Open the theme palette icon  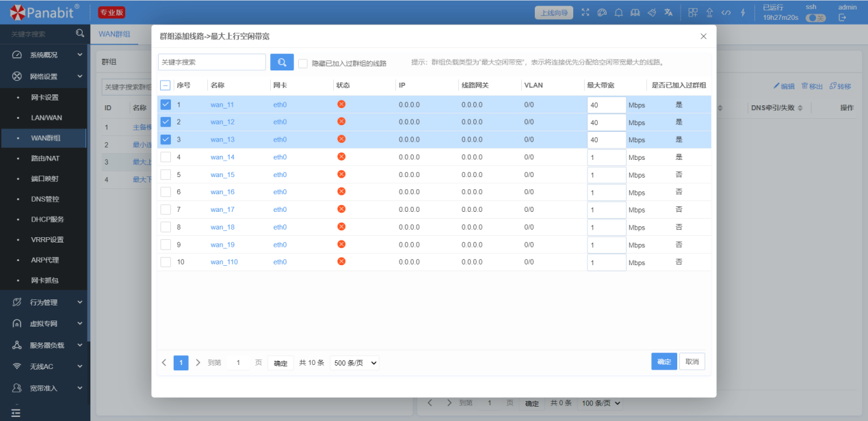602,12
